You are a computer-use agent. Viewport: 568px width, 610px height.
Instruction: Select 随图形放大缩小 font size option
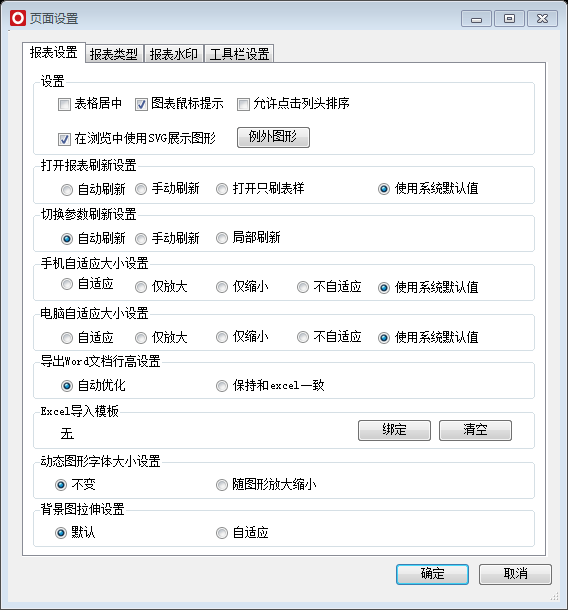click(222, 485)
